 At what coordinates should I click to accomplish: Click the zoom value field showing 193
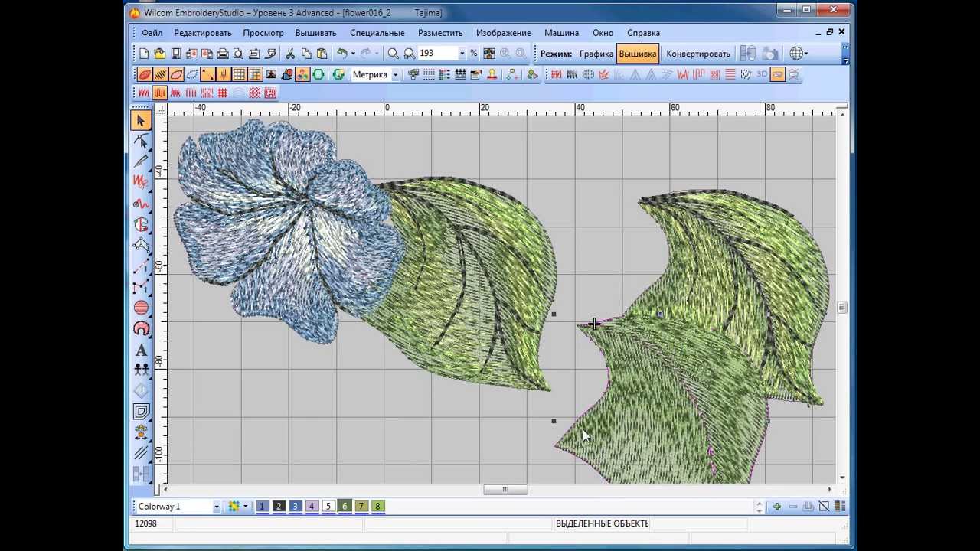[x=436, y=54]
